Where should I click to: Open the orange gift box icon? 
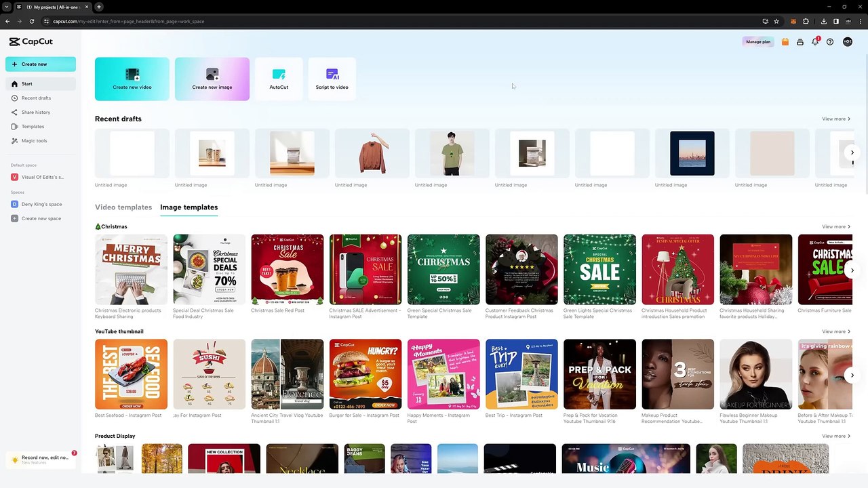[785, 42]
